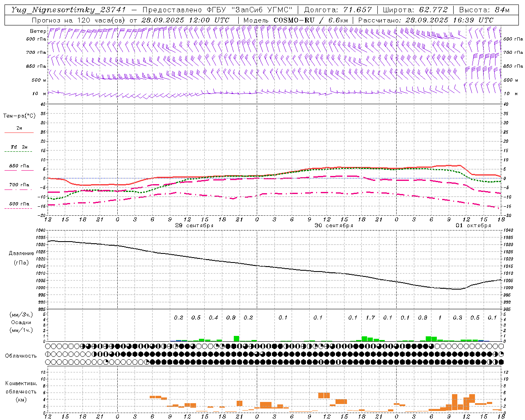525x420 pixels.
Task: Click the (мм/3ч.) precipitation label
Action: click(21, 315)
